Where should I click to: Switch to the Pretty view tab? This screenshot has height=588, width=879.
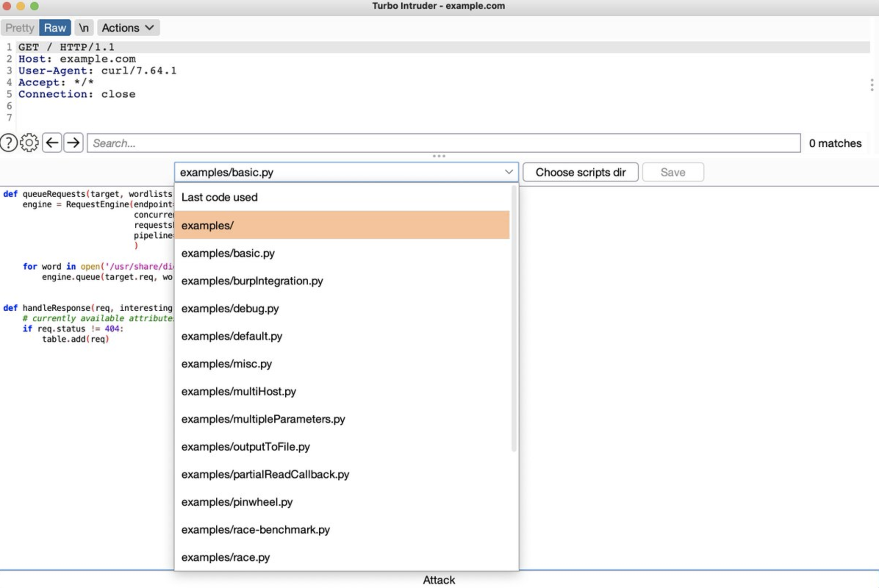19,28
